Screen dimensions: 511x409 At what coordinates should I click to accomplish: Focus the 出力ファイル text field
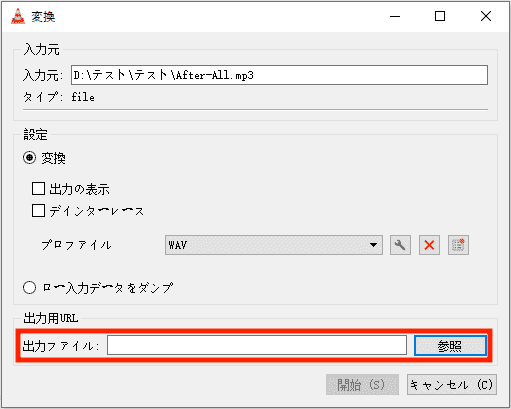click(x=257, y=345)
